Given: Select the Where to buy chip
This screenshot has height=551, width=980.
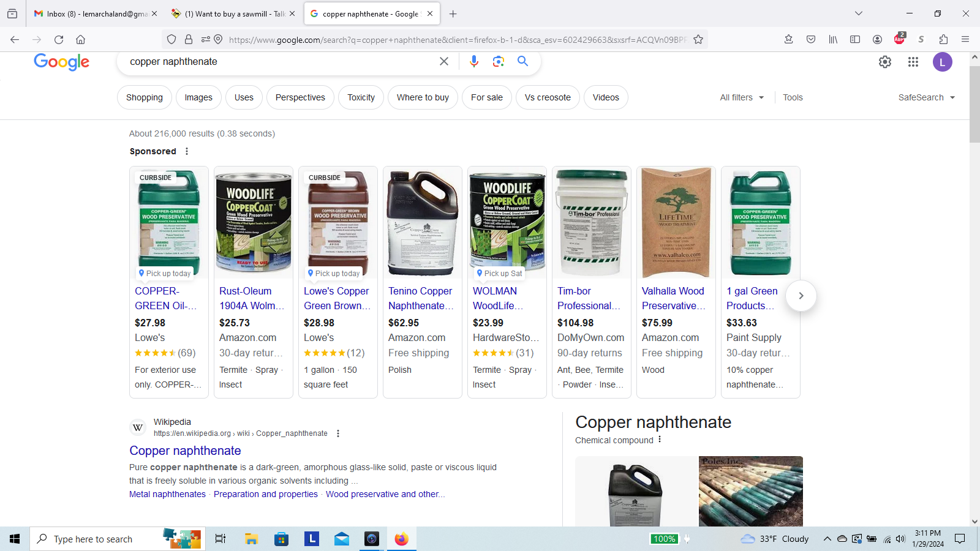Looking at the screenshot, I should [423, 97].
